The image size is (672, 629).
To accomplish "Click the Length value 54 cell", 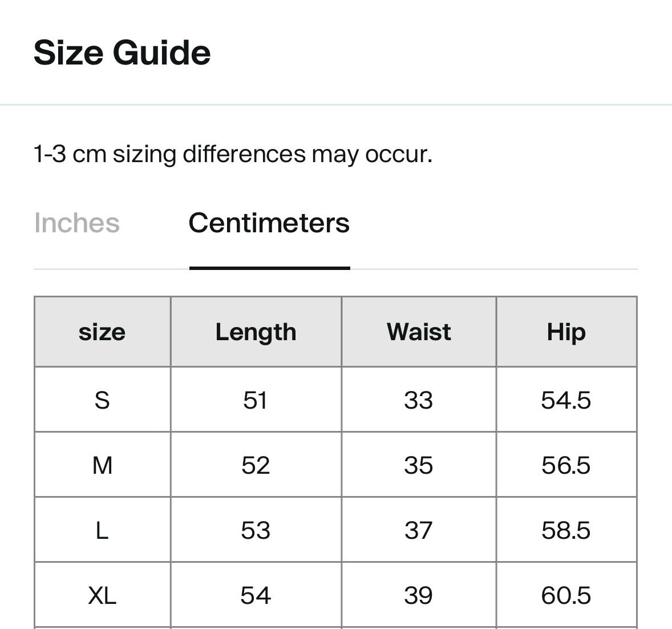I will (256, 595).
